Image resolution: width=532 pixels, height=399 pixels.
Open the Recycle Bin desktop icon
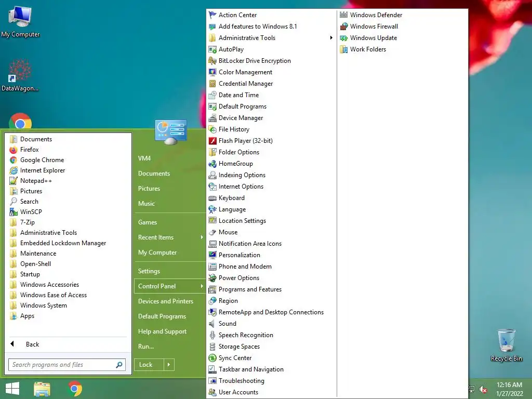click(506, 345)
